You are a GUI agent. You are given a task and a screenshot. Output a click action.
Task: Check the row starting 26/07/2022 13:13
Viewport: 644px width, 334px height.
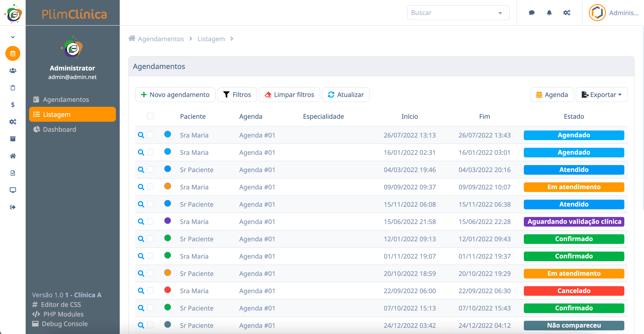click(150, 135)
